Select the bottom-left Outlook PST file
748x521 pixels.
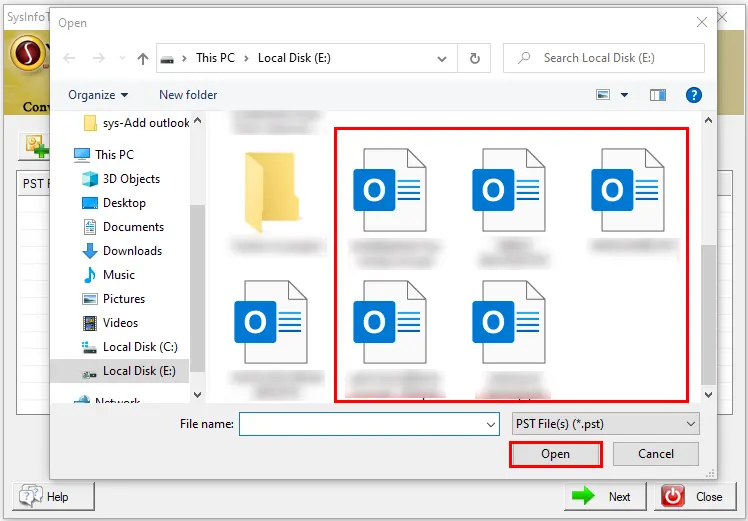(x=267, y=321)
